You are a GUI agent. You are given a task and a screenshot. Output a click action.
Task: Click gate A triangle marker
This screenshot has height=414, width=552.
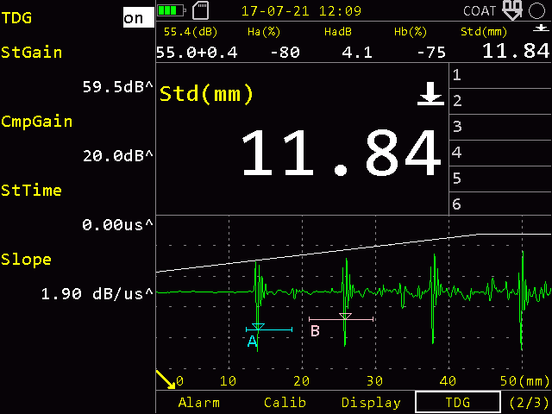(258, 326)
